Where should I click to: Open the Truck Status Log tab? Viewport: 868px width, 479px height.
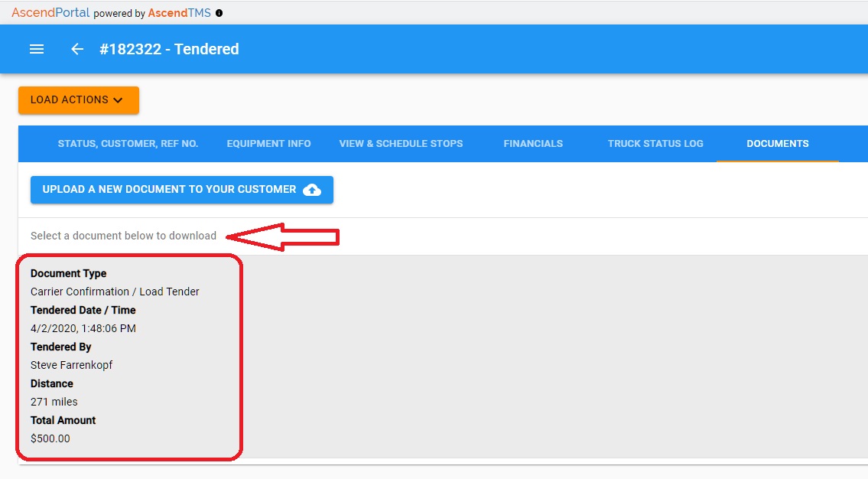655,143
